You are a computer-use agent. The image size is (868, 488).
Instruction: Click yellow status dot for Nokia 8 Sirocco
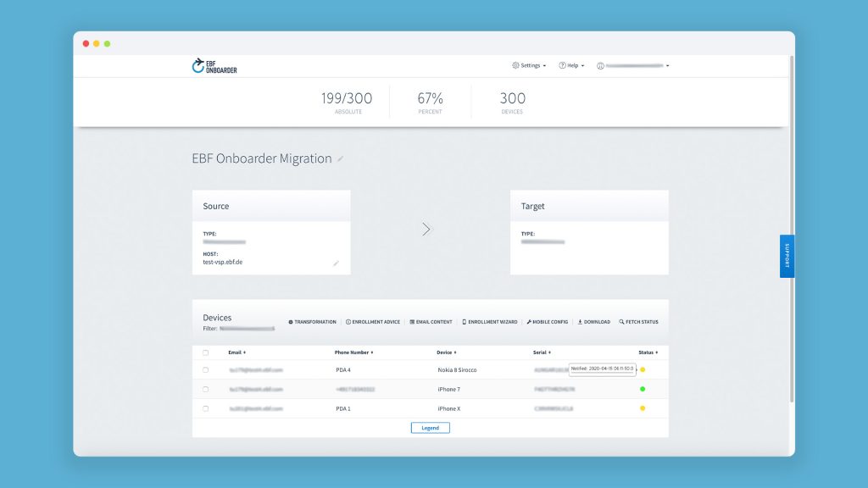643,369
